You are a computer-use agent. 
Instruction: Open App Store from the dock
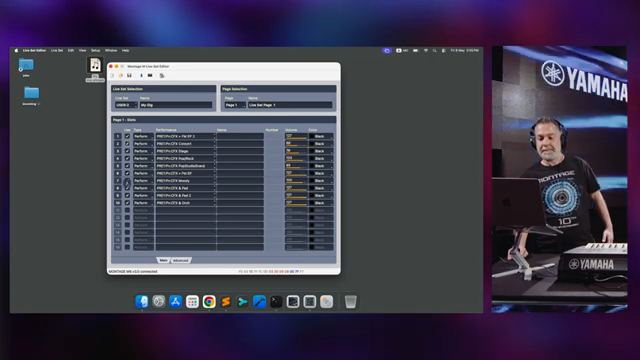pos(176,302)
